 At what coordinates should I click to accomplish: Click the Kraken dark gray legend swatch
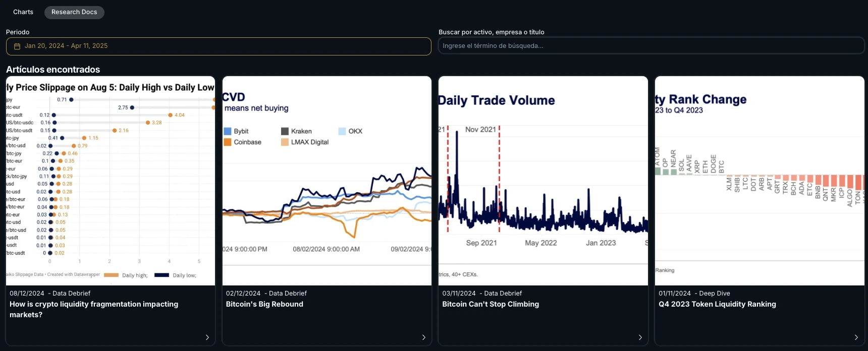285,131
